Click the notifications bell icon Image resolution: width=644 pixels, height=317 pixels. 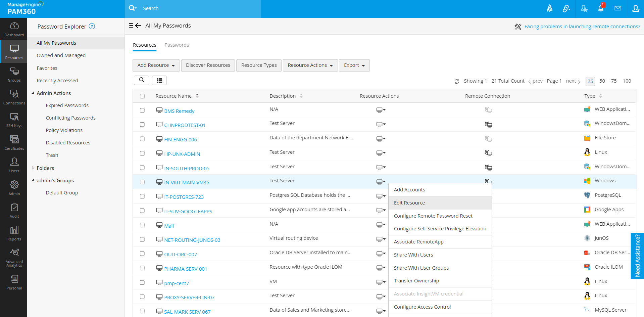(x=601, y=8)
